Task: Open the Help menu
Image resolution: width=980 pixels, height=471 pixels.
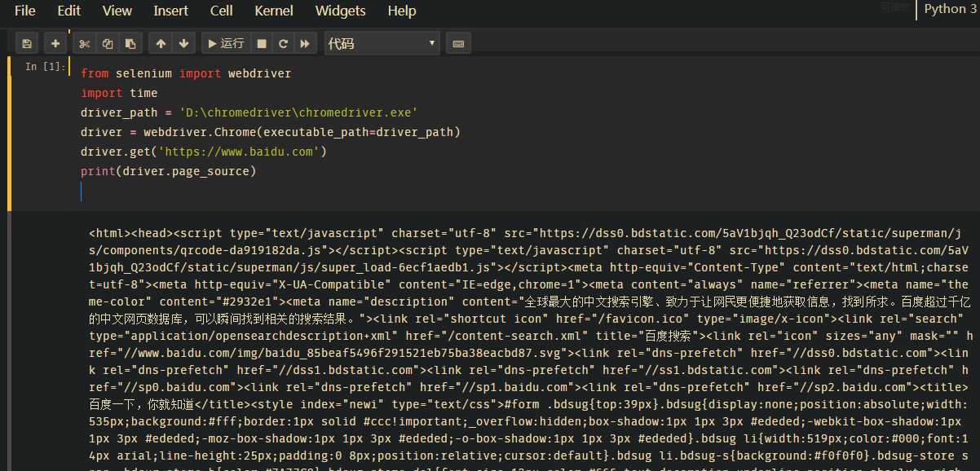Action: click(x=401, y=11)
